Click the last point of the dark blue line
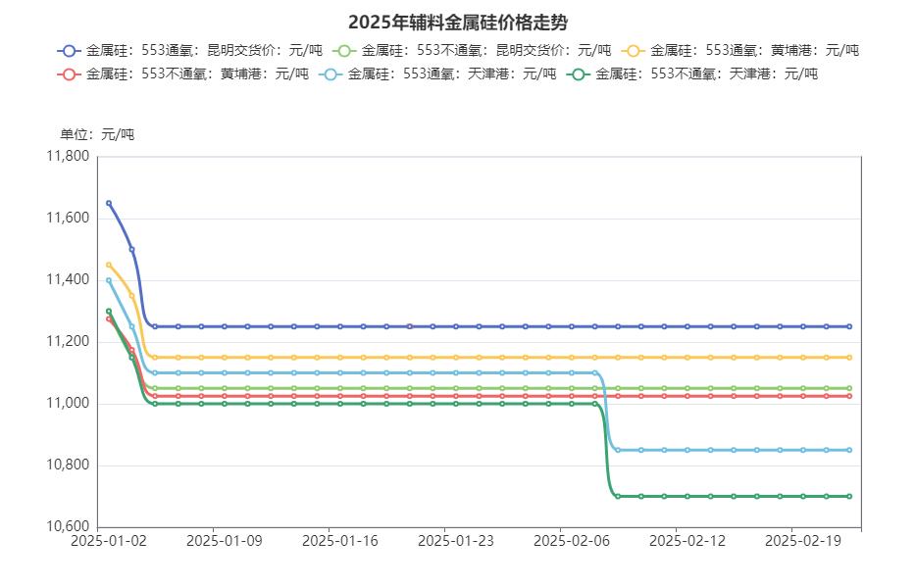The height and width of the screenshot is (588, 916). [x=849, y=326]
